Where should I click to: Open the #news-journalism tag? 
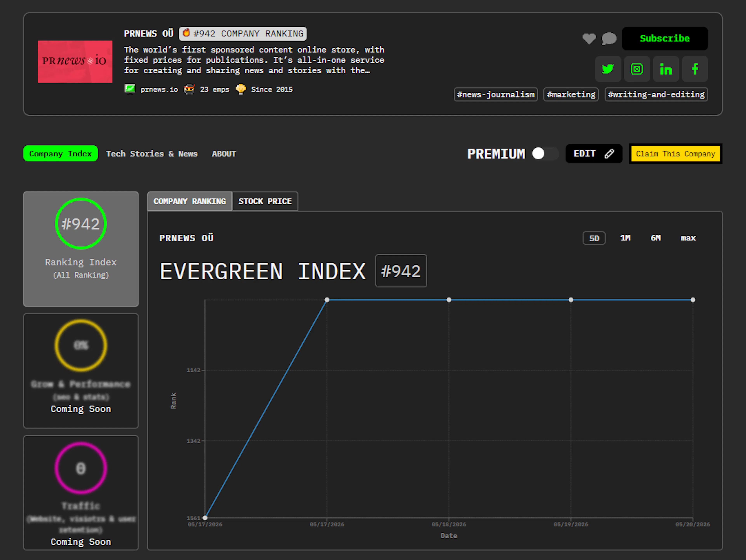(496, 94)
